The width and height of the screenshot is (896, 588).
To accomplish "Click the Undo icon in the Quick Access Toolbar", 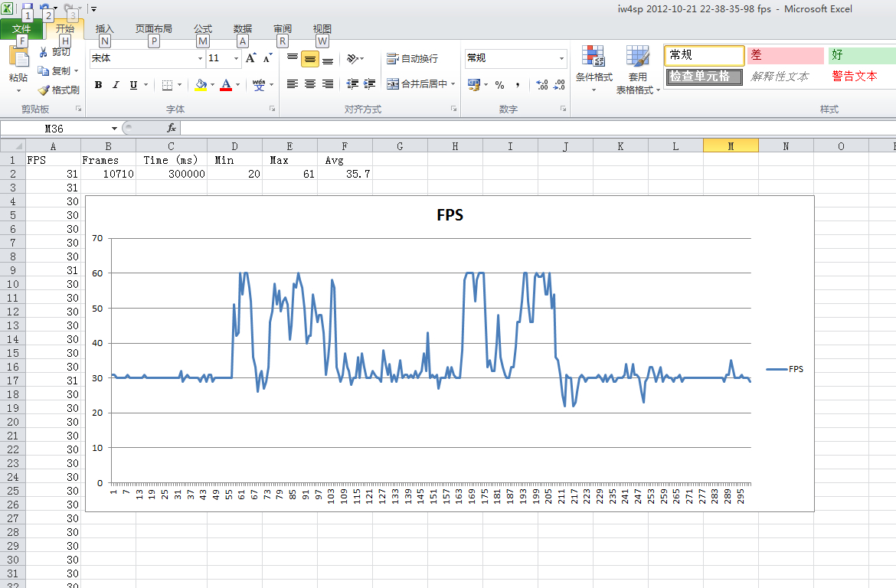I will coord(45,8).
